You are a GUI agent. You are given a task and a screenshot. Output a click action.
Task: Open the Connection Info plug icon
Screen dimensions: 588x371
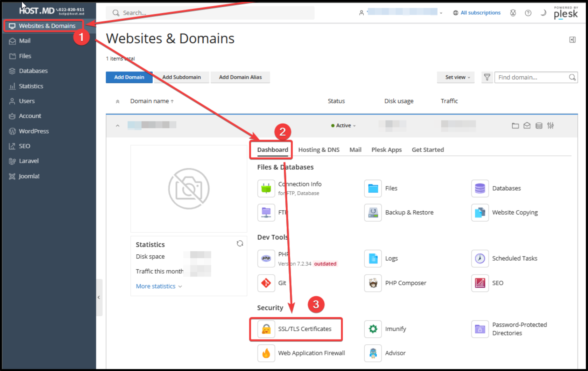(x=266, y=188)
